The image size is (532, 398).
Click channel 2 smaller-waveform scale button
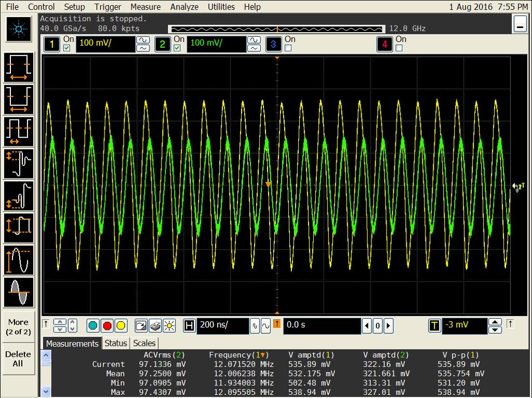[254, 48]
